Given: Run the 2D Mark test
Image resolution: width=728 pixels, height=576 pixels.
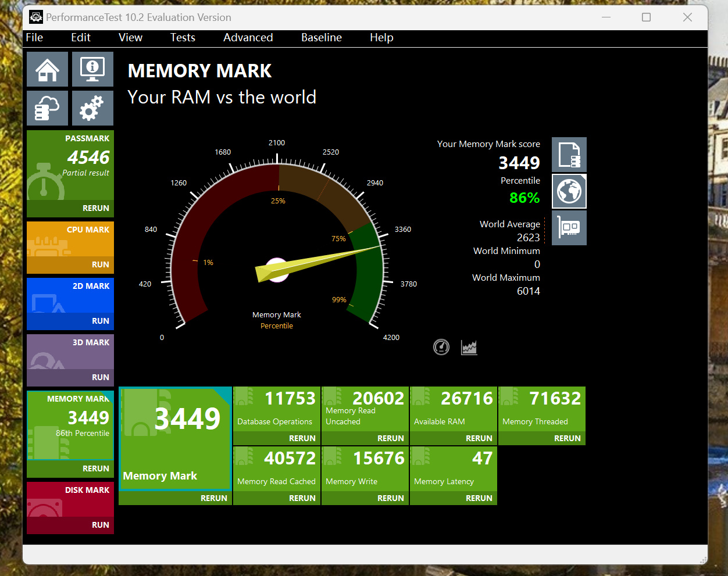Looking at the screenshot, I should coord(70,321).
